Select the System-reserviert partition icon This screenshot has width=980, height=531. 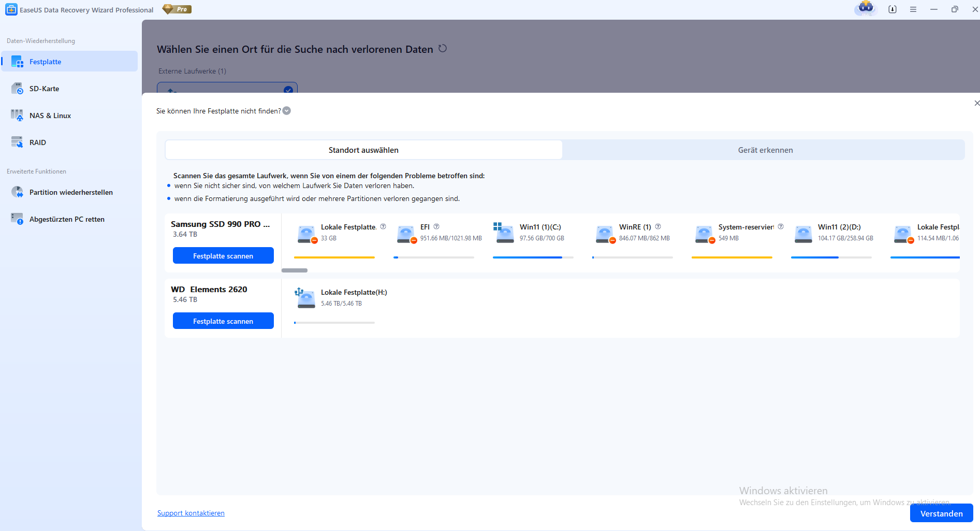point(705,234)
